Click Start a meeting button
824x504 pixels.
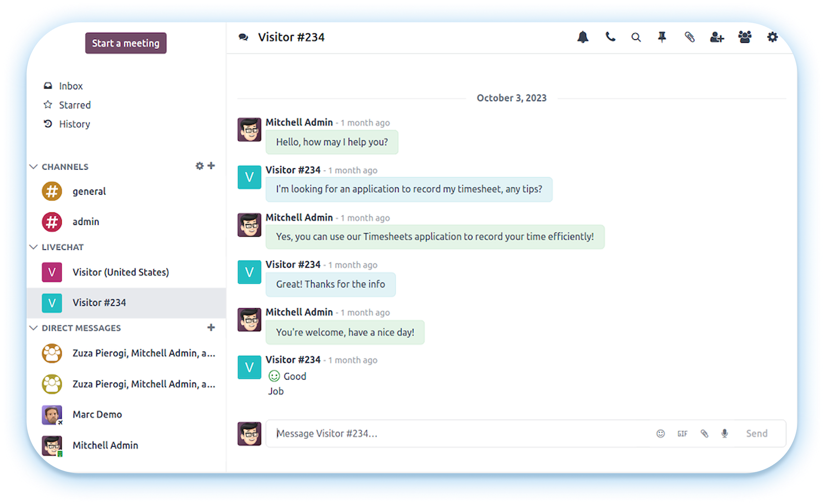tap(126, 43)
